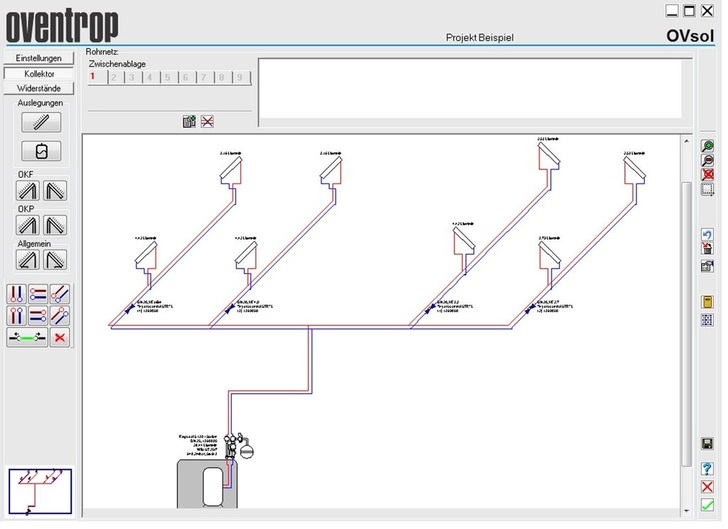The height and width of the screenshot is (529, 728).
Task: Click the vertical scrollbar of the drawing canvas
Action: click(685, 300)
